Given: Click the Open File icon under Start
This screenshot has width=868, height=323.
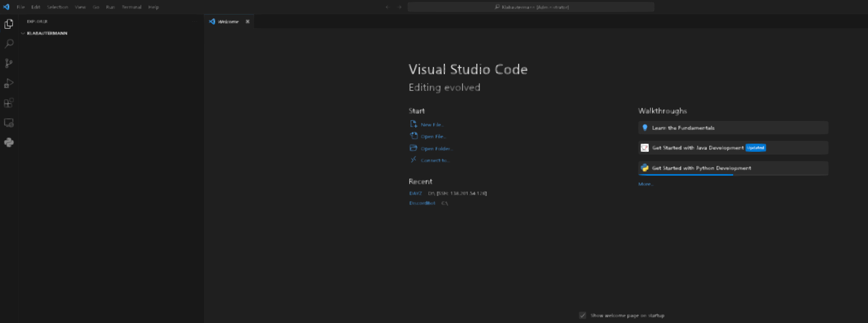Looking at the screenshot, I should (x=413, y=136).
